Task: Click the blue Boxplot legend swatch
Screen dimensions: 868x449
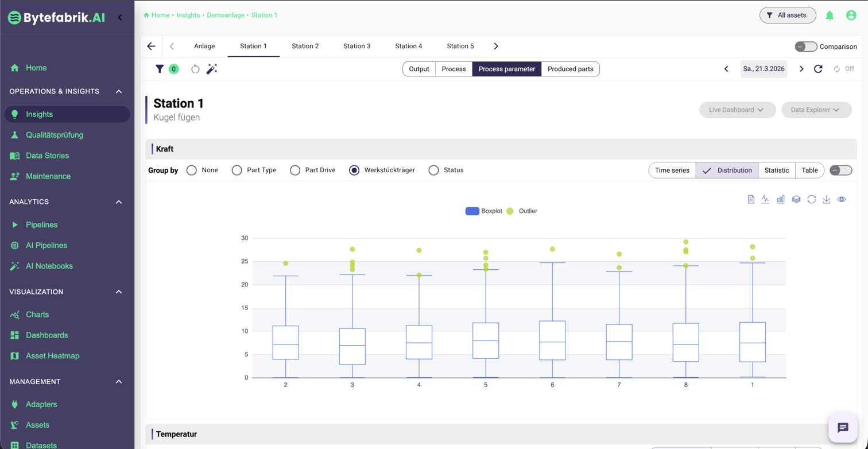Action: 472,211
